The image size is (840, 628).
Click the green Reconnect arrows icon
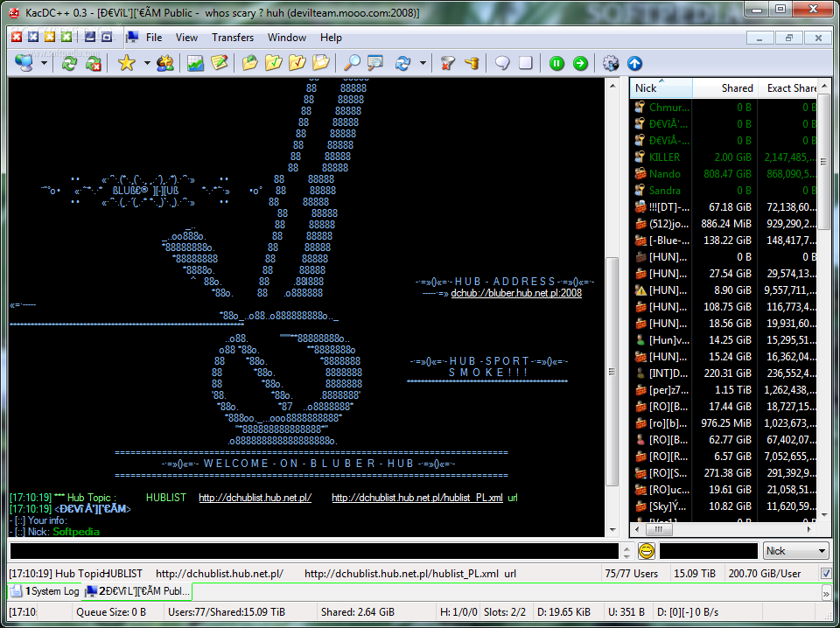tap(69, 63)
